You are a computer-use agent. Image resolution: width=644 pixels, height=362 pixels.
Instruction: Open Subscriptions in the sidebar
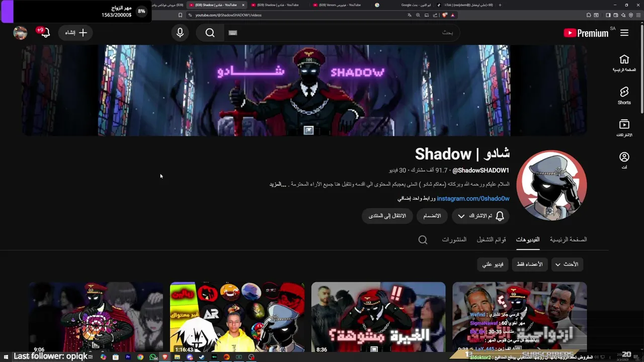(x=624, y=128)
